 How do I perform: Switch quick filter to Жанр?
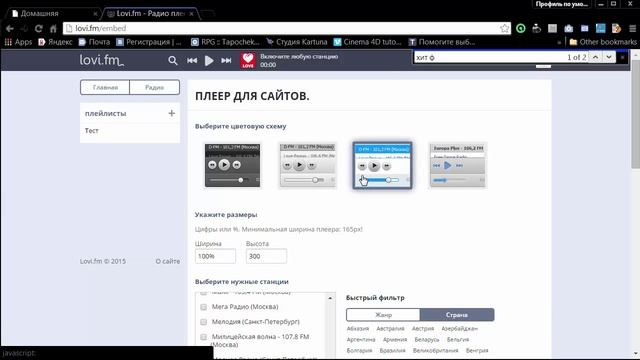tap(383, 315)
